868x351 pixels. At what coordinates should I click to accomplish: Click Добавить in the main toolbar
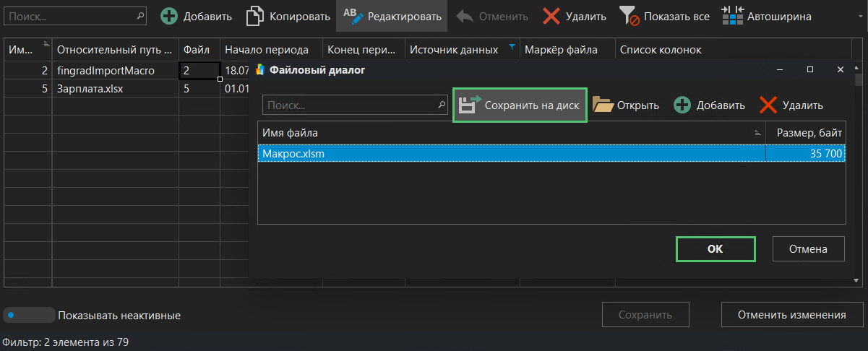196,16
